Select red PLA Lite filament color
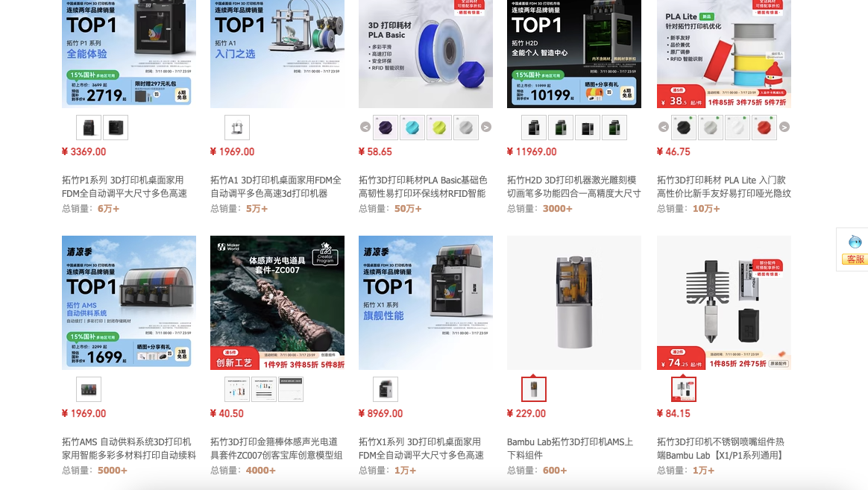 click(764, 128)
